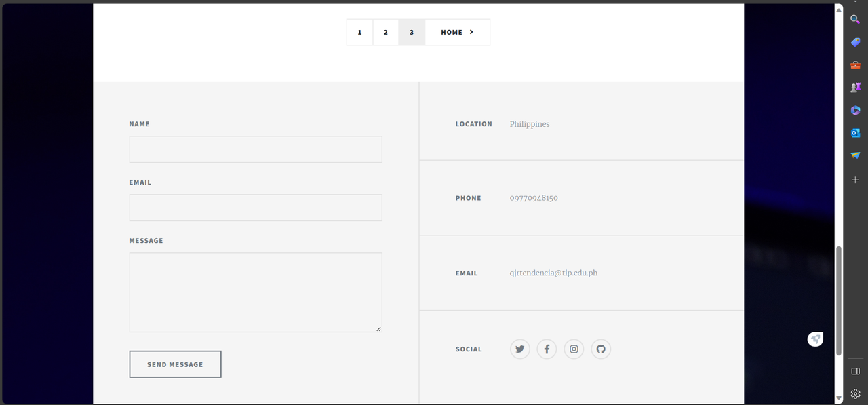868x405 pixels.
Task: Click inside the Message text area
Action: coord(256,292)
